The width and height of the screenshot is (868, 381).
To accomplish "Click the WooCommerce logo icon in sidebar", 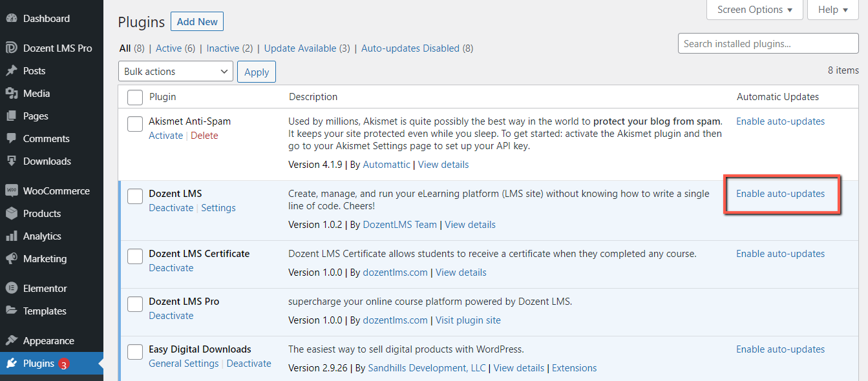I will tap(12, 191).
